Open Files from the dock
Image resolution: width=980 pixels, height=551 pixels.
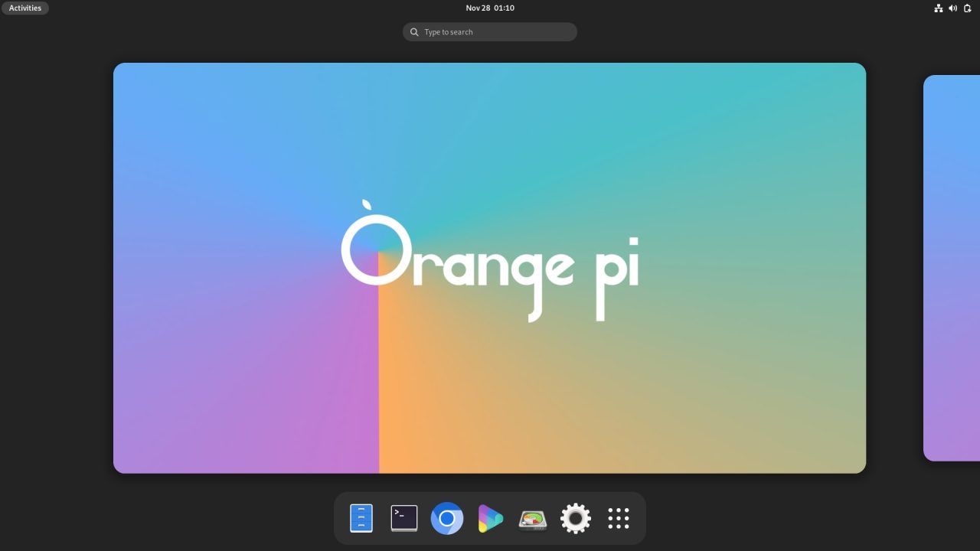tap(361, 518)
